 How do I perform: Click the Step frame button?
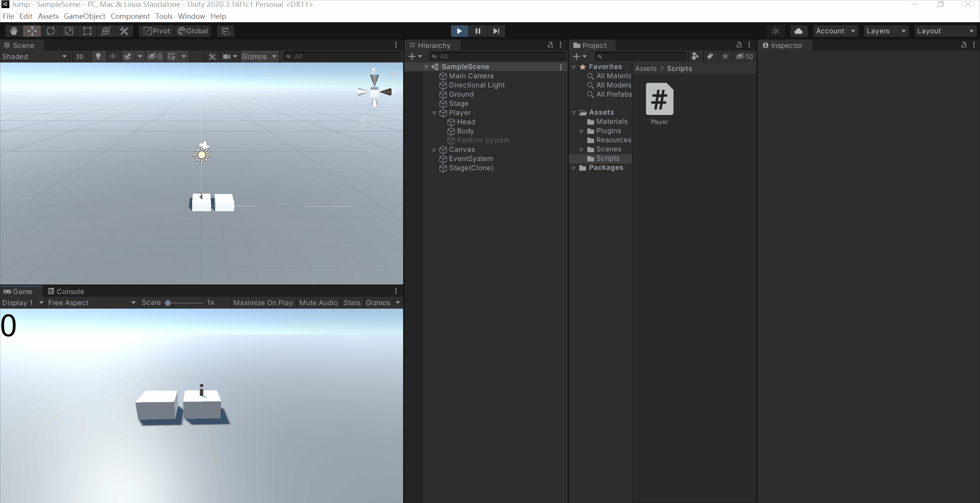click(x=496, y=31)
